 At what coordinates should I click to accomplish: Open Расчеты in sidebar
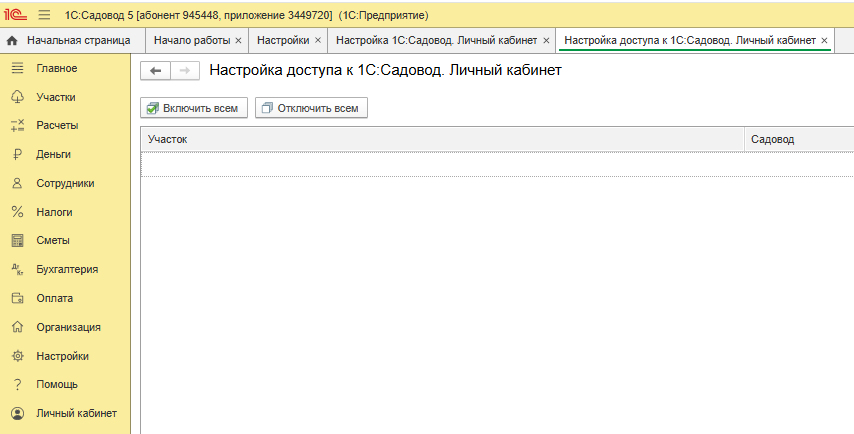[x=57, y=125]
